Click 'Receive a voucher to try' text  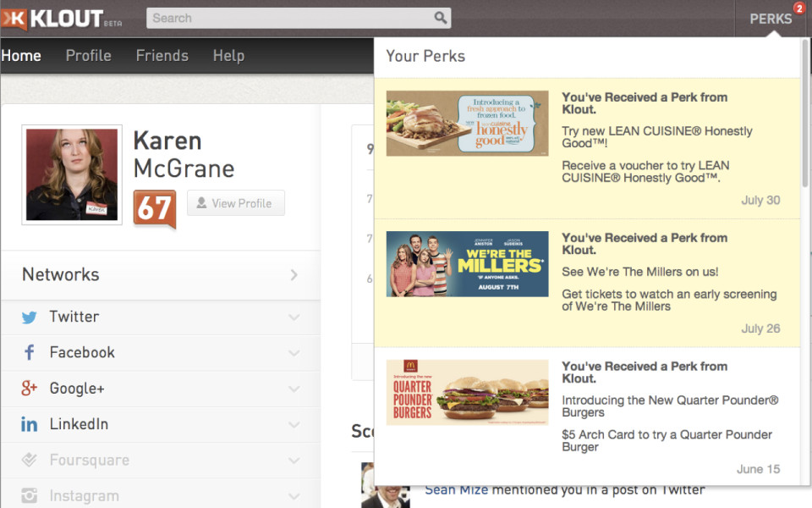point(645,172)
